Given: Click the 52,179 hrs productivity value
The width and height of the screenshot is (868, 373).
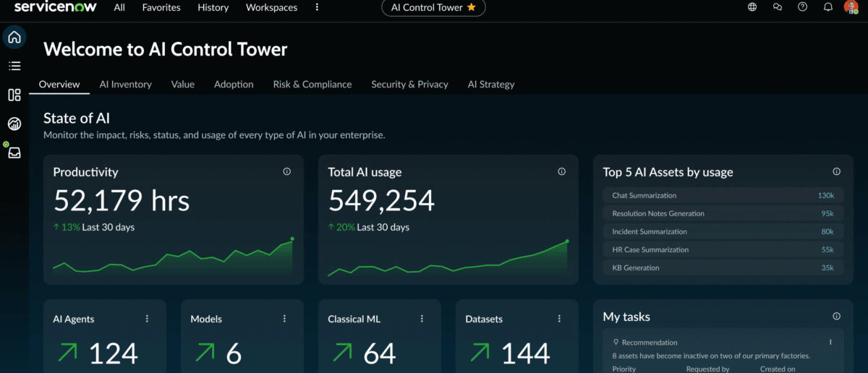Looking at the screenshot, I should (122, 200).
